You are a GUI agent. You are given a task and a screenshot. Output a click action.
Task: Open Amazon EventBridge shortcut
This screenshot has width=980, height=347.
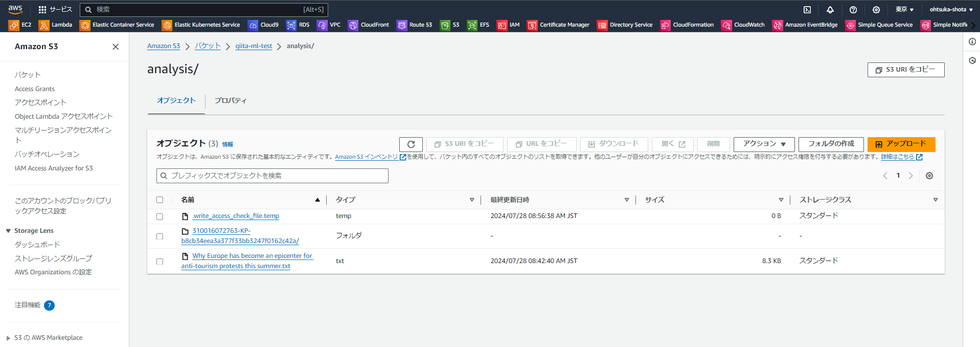[x=805, y=25]
